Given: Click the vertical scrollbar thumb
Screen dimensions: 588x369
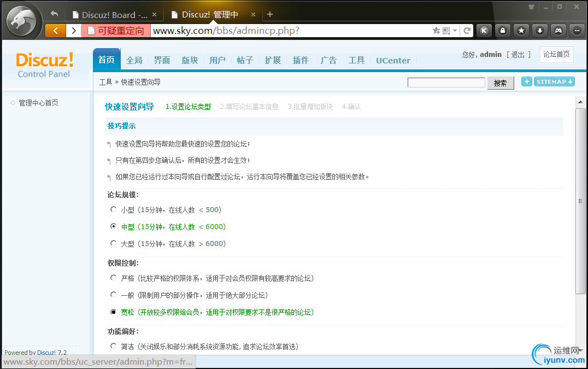Looking at the screenshot, I should (580, 201).
